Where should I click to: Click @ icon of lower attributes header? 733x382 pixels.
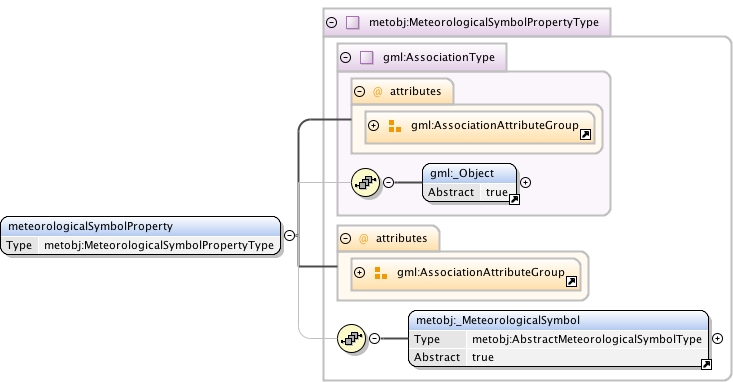click(x=363, y=238)
